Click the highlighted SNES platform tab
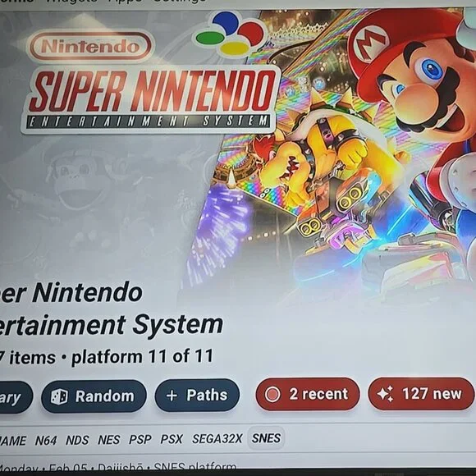 pos(266,438)
